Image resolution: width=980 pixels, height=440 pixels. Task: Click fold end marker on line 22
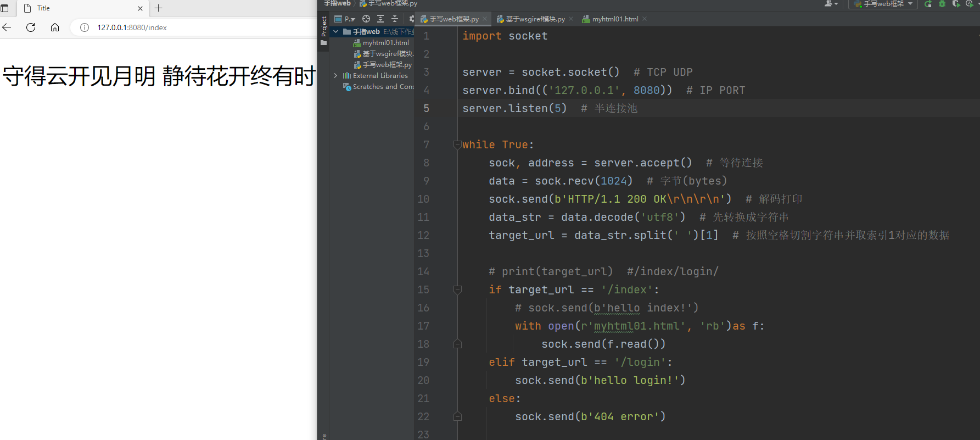457,417
